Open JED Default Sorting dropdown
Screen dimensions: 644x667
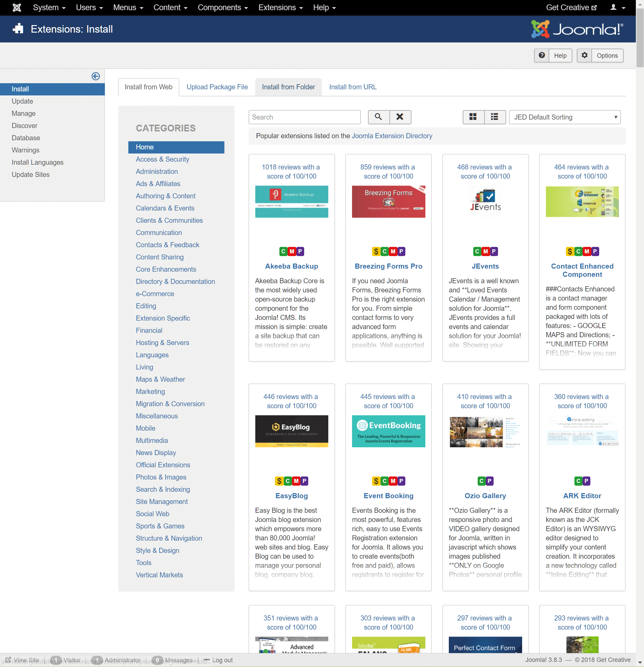565,117
